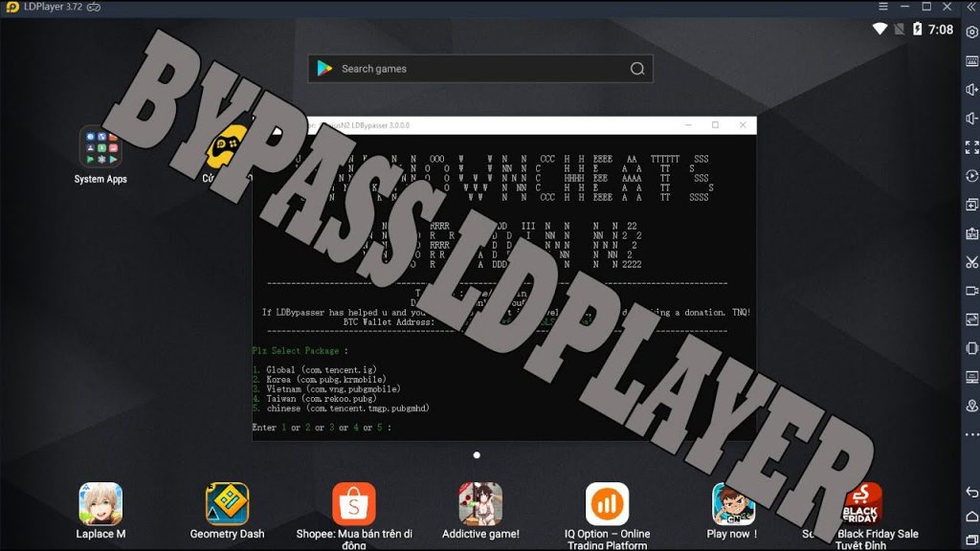980x551 pixels.
Task: Open the Shopee shopping app
Action: (354, 516)
